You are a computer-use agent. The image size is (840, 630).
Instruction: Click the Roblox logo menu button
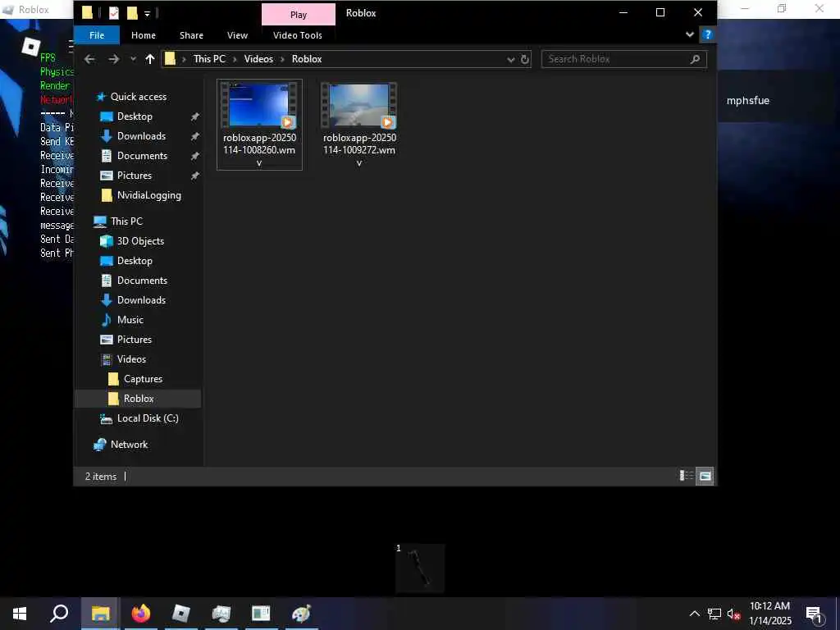click(x=31, y=46)
